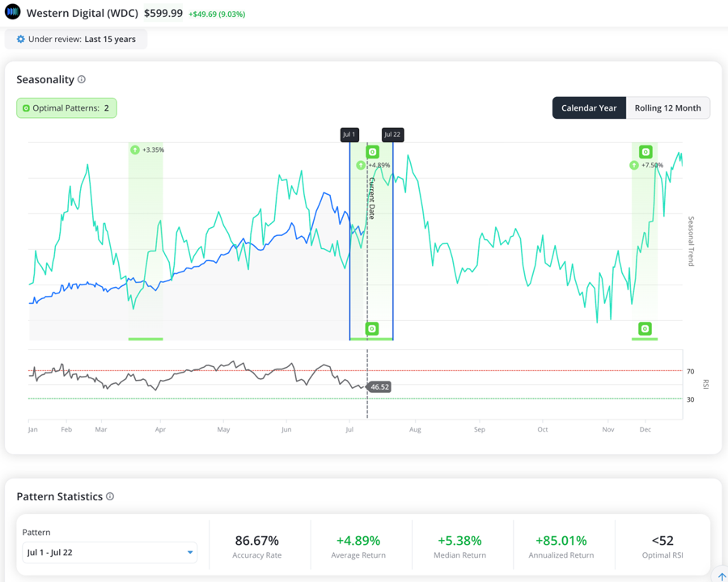Click the up-arrow icon next to +3.35%
The width and height of the screenshot is (728, 582).
(134, 150)
